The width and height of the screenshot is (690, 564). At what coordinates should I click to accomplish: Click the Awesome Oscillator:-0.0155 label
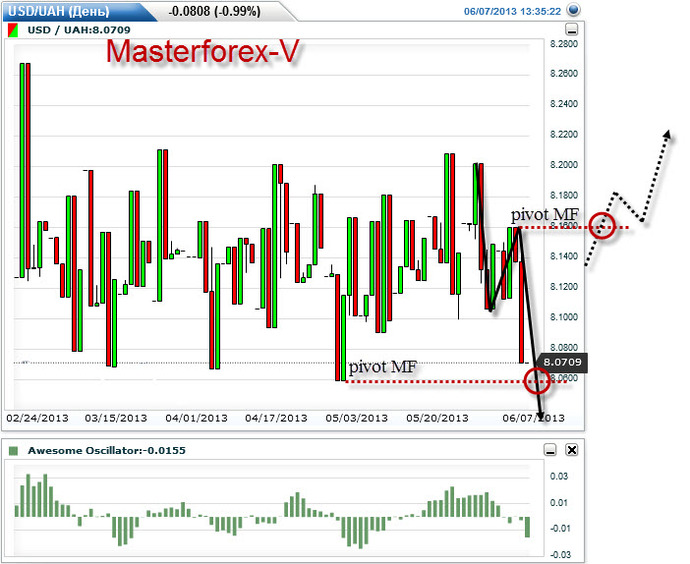[x=106, y=450]
